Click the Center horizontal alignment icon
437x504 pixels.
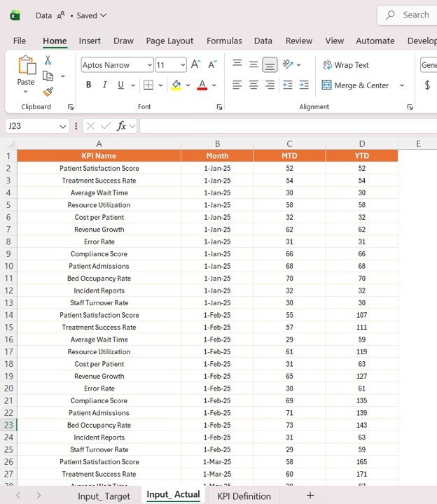tap(254, 85)
